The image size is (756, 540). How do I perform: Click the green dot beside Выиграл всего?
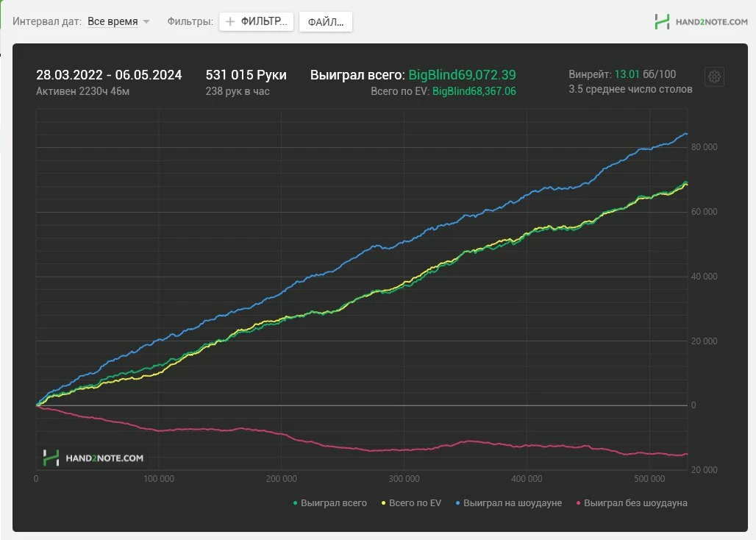(296, 503)
